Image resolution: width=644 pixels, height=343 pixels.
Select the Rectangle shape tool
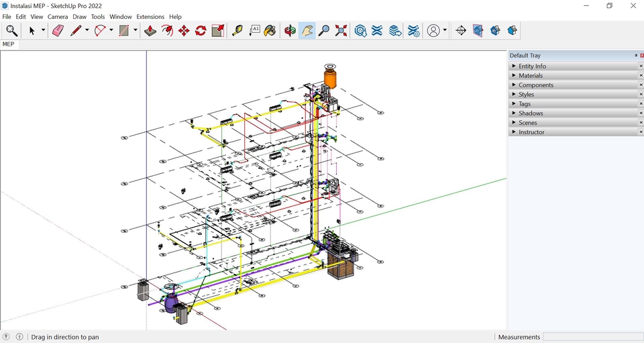pos(124,30)
